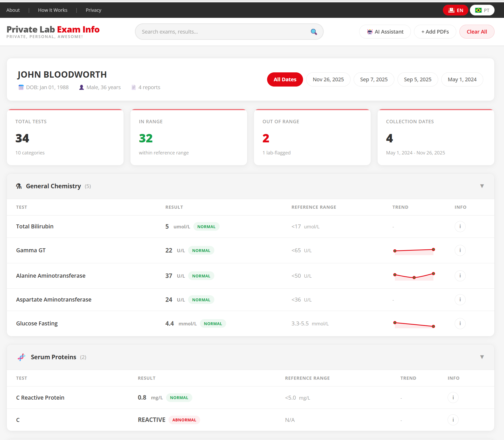The height and width of the screenshot is (440, 504).
Task: Click the Glucose Fasting trend sparkline
Action: pyautogui.click(x=414, y=324)
